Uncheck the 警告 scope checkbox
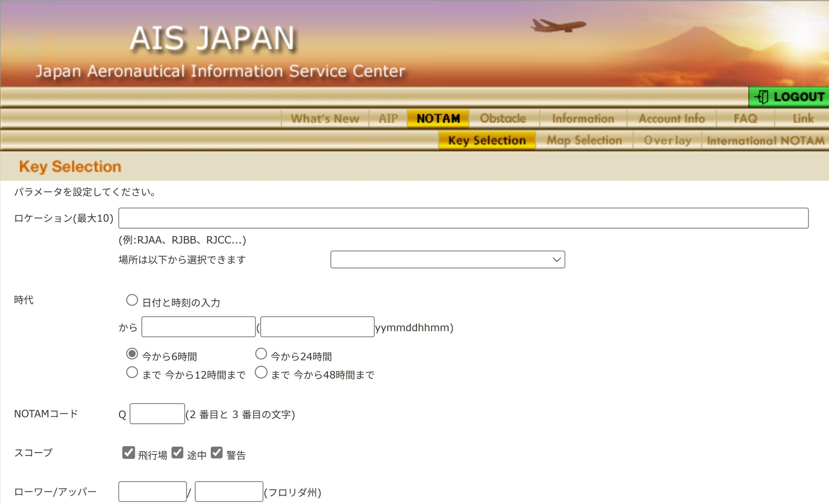Viewport: 829px width, 504px height. click(217, 453)
